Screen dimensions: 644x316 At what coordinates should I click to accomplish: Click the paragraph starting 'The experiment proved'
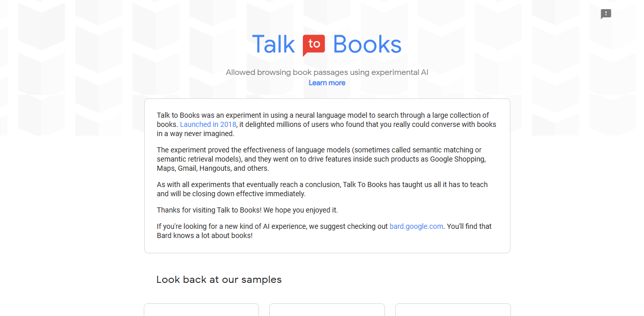321,159
